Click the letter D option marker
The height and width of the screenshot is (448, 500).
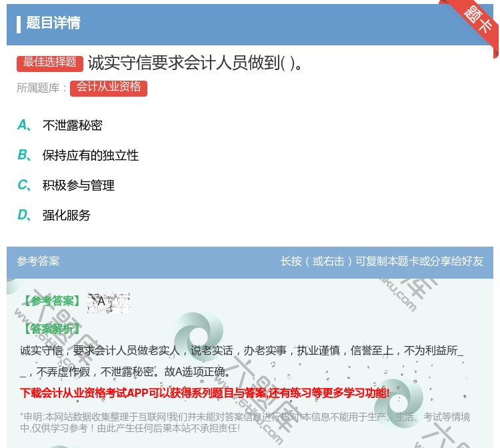click(x=24, y=215)
